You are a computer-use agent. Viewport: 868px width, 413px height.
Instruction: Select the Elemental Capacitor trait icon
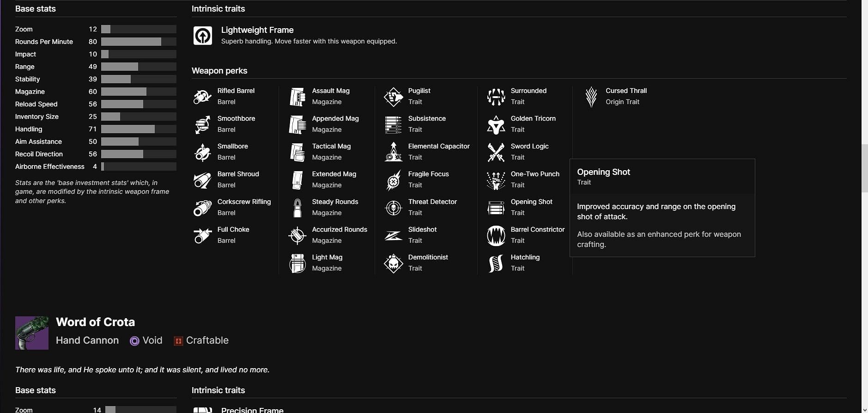pos(393,152)
